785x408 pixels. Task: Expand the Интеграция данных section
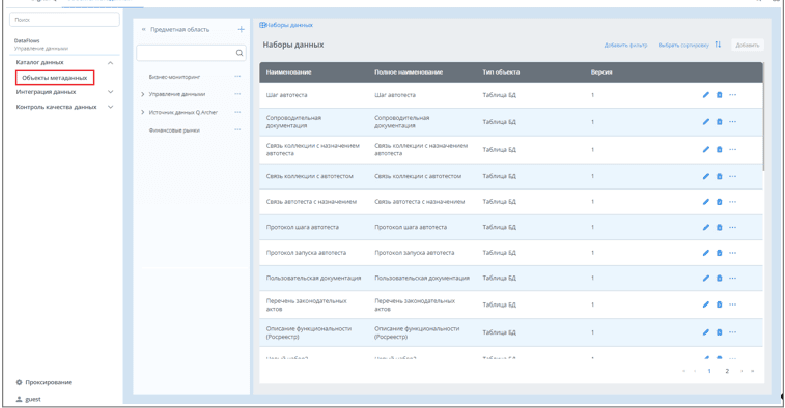(x=110, y=92)
